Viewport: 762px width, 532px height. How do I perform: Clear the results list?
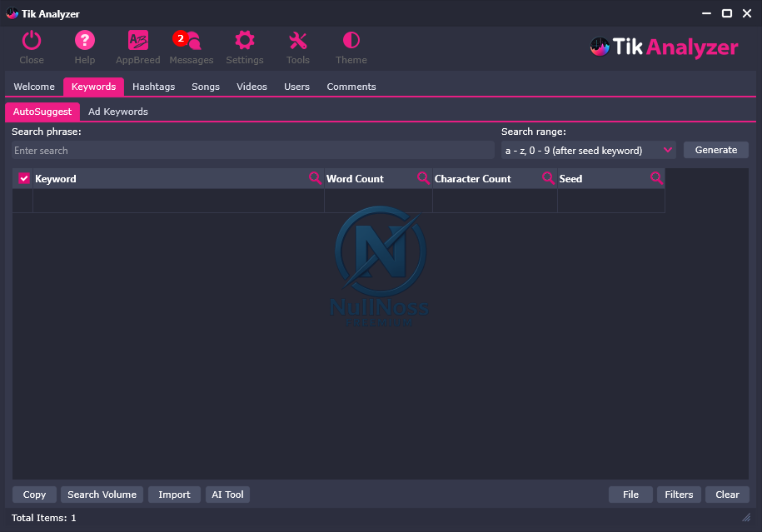(726, 494)
